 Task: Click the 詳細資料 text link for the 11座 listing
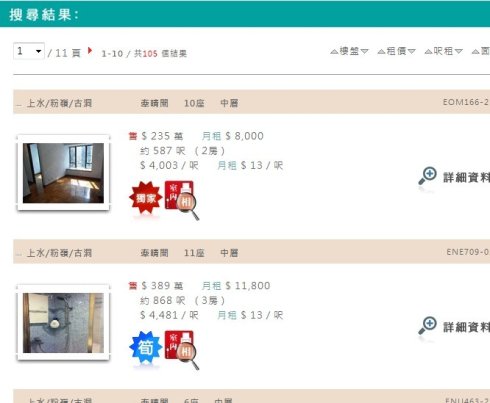466,327
